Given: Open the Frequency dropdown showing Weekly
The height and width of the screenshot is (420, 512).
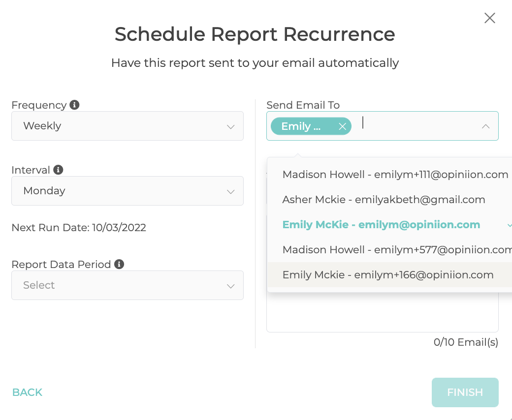Looking at the screenshot, I should tap(128, 126).
